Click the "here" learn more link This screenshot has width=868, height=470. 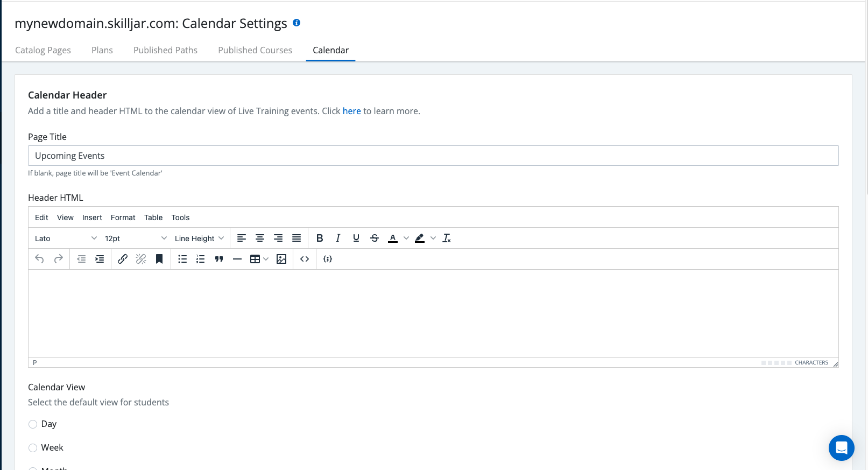pos(351,111)
